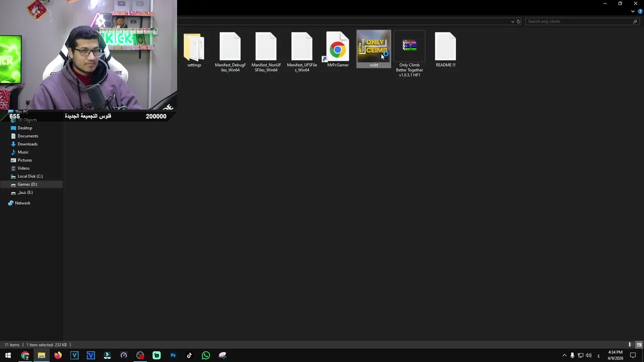Open Music in navigation pane

pos(23,152)
